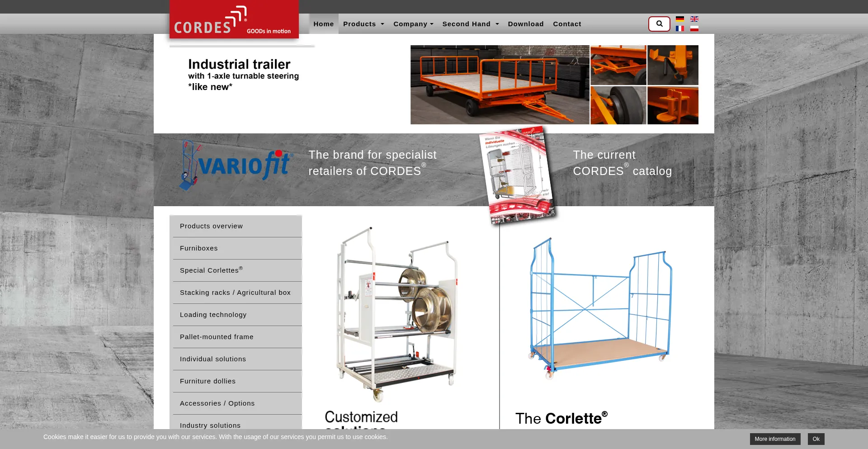Click 'with 1-axle turnable steering' text
Viewport: 868px width, 449px height.
point(244,76)
